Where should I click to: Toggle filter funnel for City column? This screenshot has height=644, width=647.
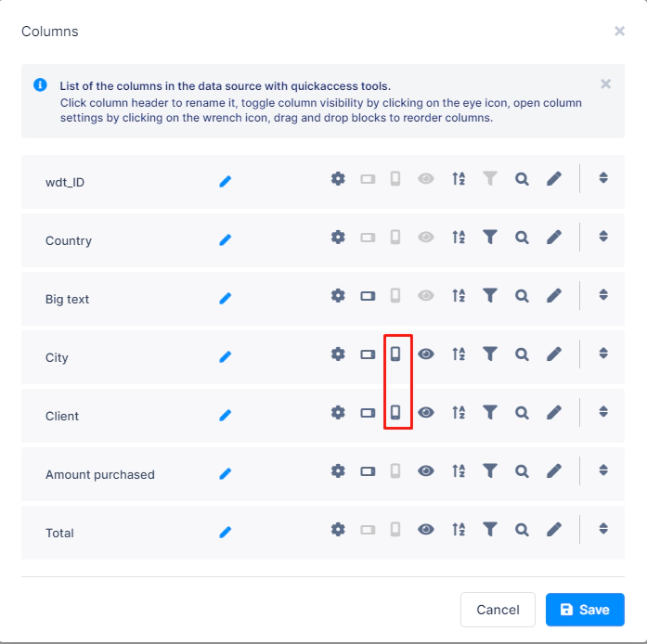(490, 354)
